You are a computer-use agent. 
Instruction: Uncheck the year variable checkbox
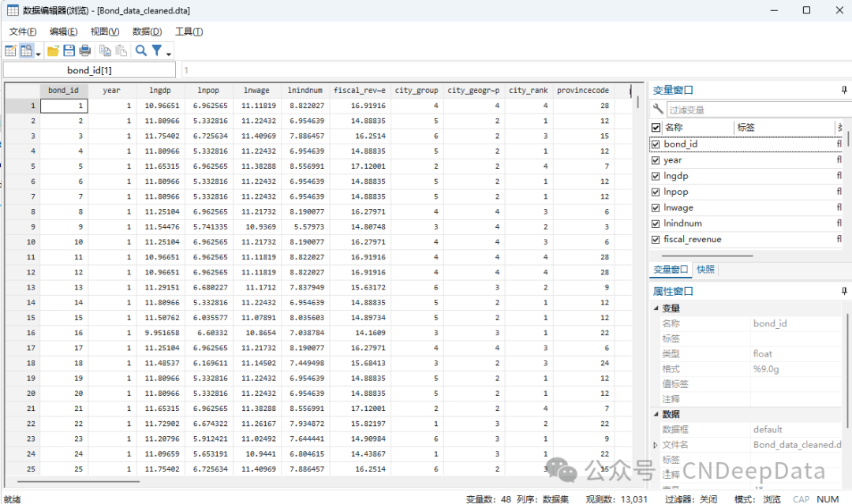click(x=656, y=160)
